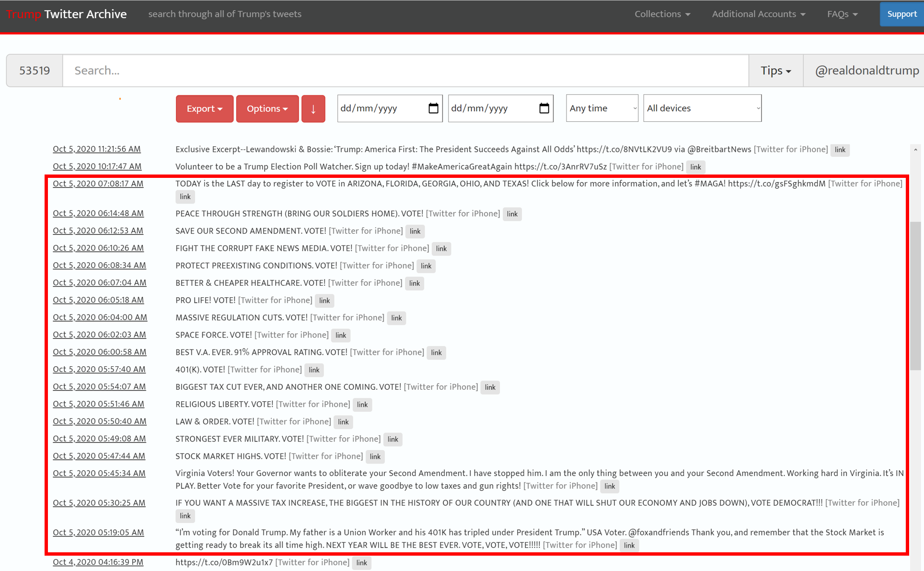Open tweet dated Oct 5, 2020 05:51:46 AM
The image size is (924, 571).
pos(98,404)
